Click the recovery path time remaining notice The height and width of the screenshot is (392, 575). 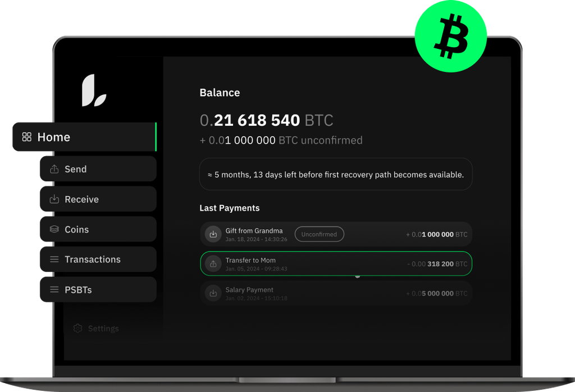[x=336, y=174]
